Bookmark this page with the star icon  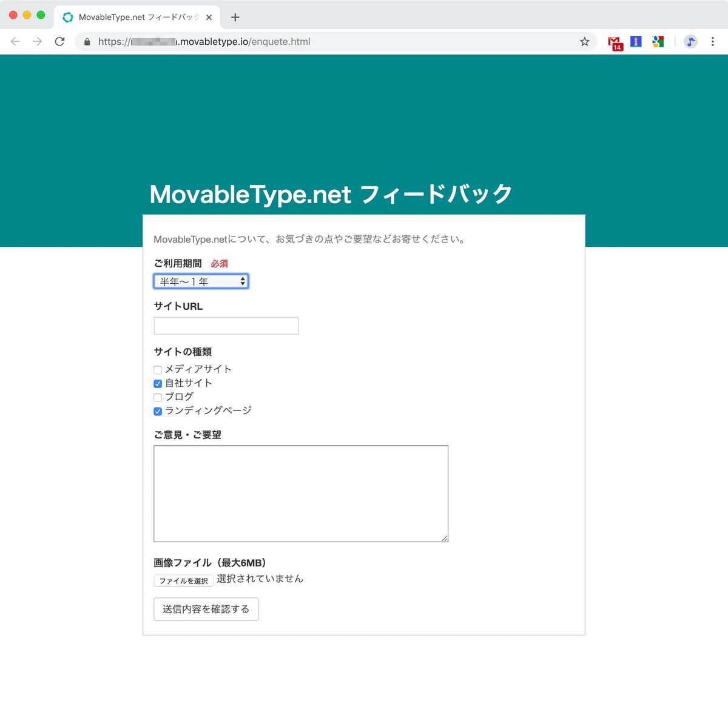click(x=585, y=41)
